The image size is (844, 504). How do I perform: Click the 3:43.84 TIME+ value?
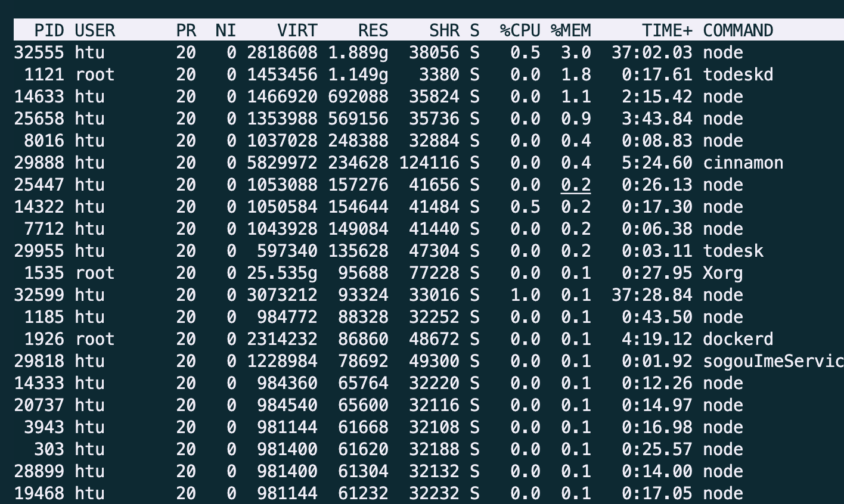click(657, 119)
